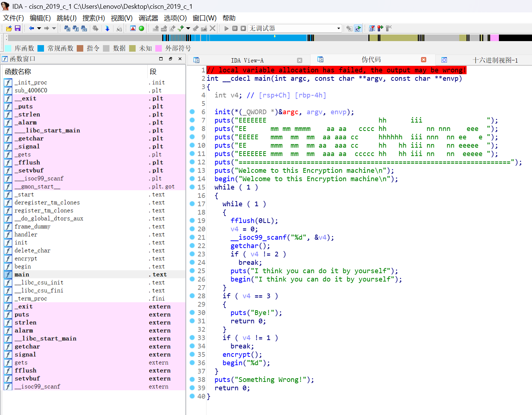
Task: Expand the forward-history dropdown arrow
Action: click(x=54, y=28)
